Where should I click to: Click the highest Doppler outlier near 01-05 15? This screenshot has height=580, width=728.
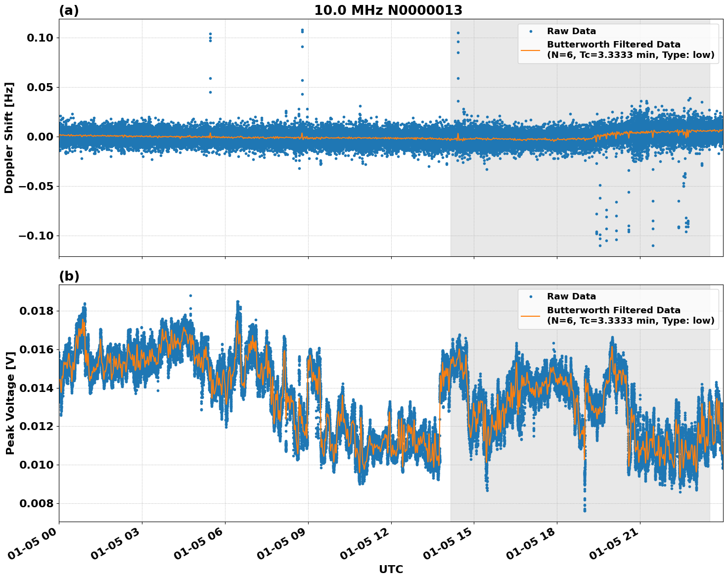(457, 32)
